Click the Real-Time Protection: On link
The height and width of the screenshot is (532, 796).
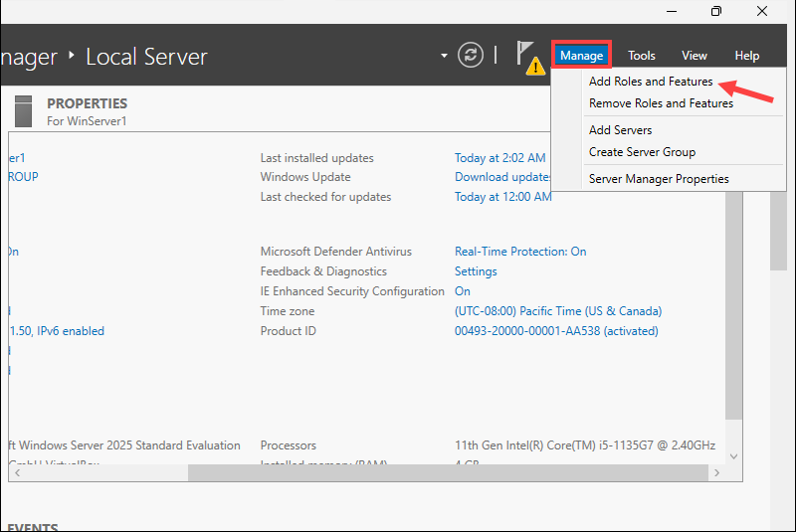(x=520, y=252)
